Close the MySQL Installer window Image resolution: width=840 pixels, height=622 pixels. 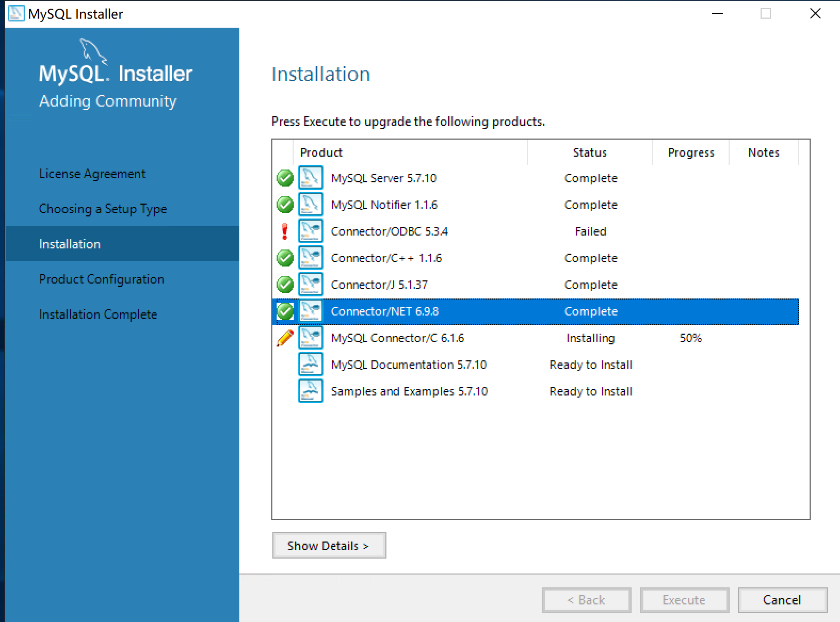815,13
